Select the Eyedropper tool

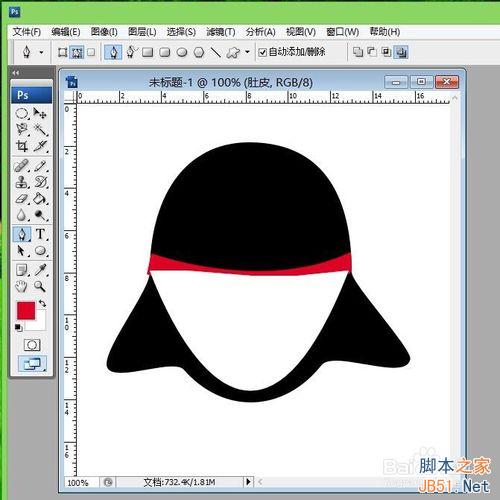click(40, 270)
